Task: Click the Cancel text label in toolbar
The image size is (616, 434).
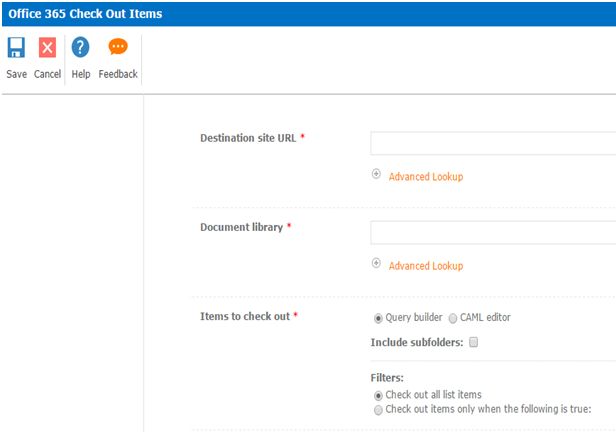Action: click(x=47, y=74)
